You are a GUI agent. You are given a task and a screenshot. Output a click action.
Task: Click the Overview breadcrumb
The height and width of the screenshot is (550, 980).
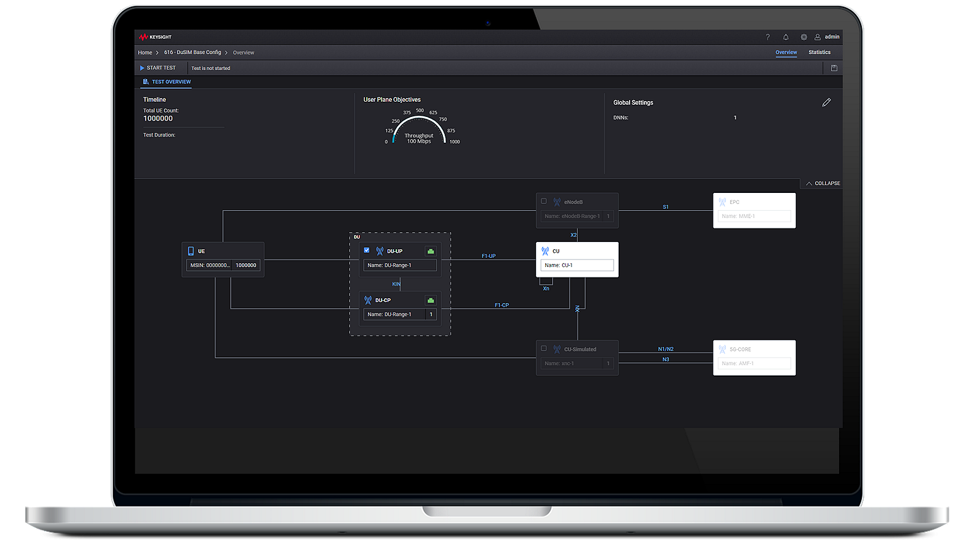point(243,53)
